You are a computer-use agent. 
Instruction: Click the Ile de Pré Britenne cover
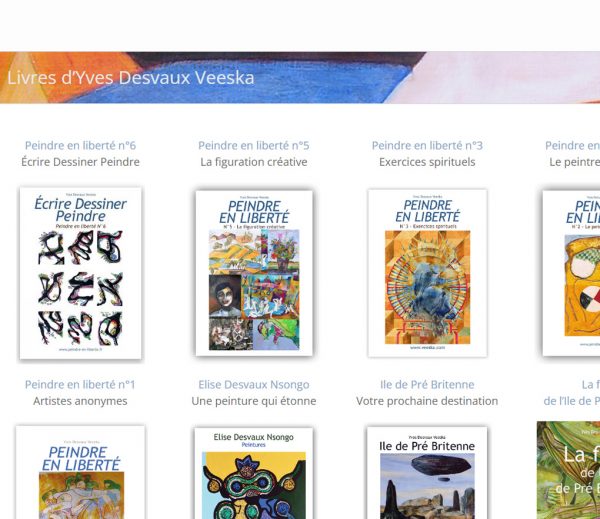[x=427, y=473]
